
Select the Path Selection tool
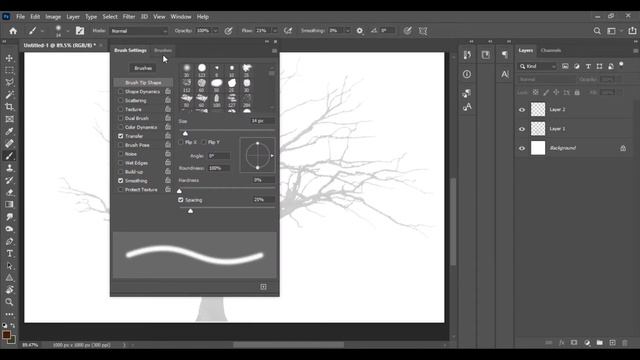9,266
